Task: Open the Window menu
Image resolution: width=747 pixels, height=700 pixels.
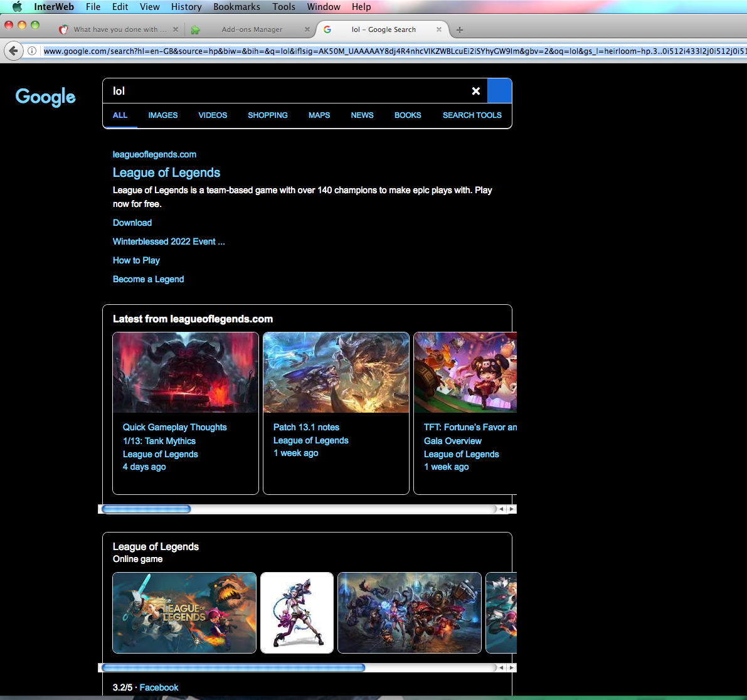Action: pyautogui.click(x=324, y=7)
